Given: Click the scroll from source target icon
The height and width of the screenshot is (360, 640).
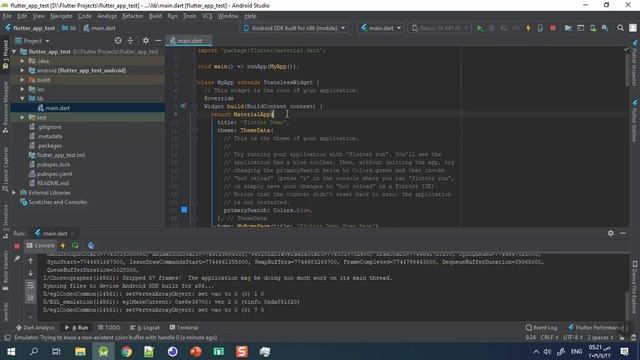Looking at the screenshot, I should (x=118, y=41).
